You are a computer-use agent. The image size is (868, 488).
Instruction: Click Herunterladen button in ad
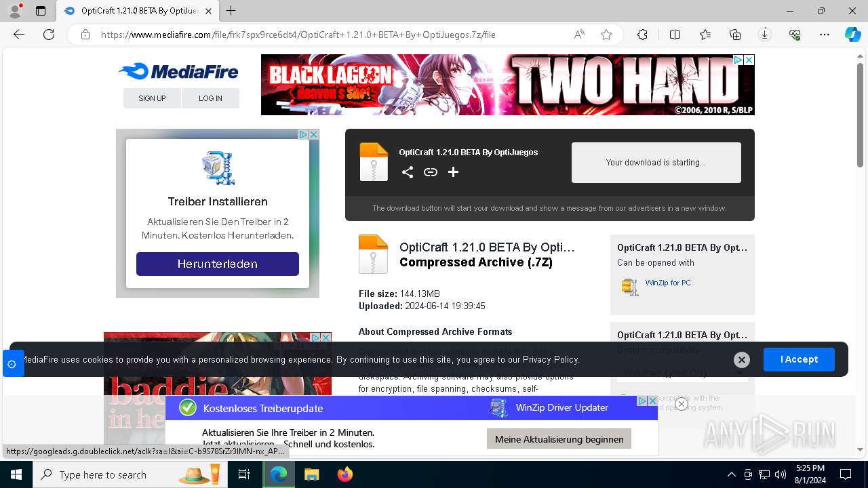218,264
